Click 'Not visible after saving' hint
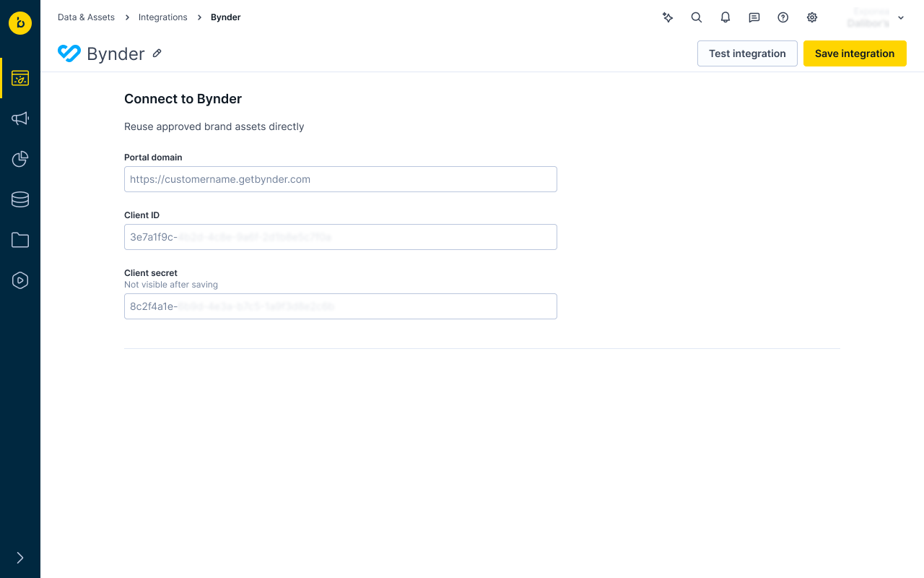The height and width of the screenshot is (578, 924). tap(171, 285)
